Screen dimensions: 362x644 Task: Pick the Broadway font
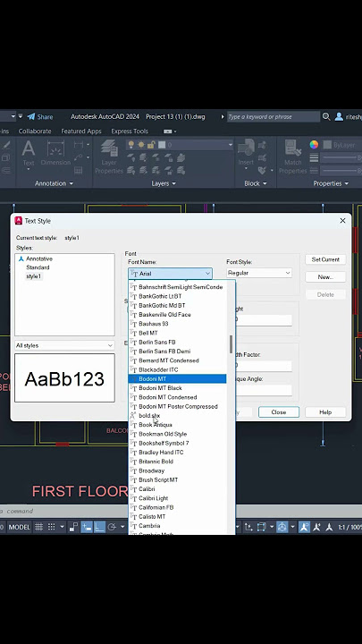coord(177,470)
